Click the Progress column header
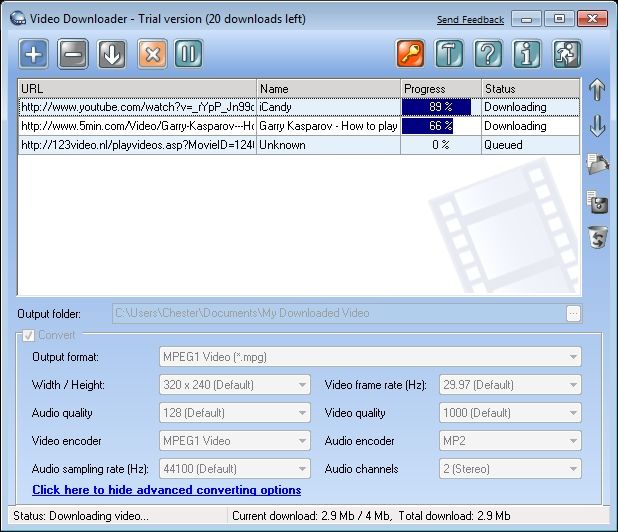618x532 pixels. [x=441, y=89]
